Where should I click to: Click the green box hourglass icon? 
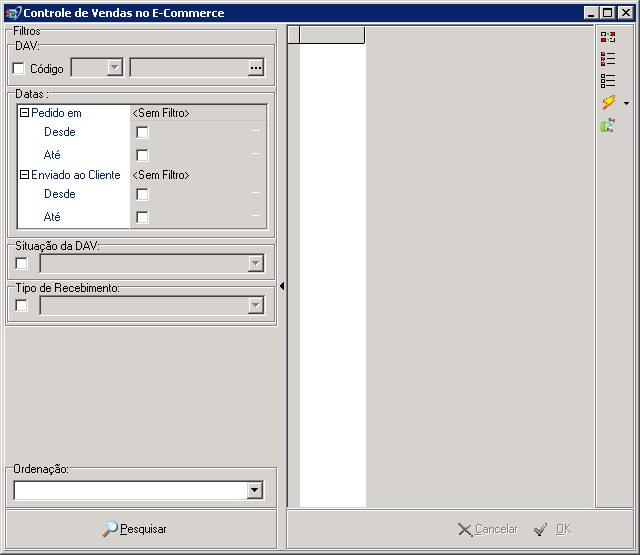pos(608,125)
